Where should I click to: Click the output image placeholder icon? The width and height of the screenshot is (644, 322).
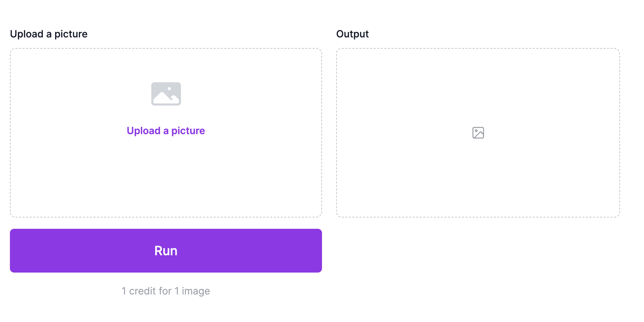pos(478,133)
